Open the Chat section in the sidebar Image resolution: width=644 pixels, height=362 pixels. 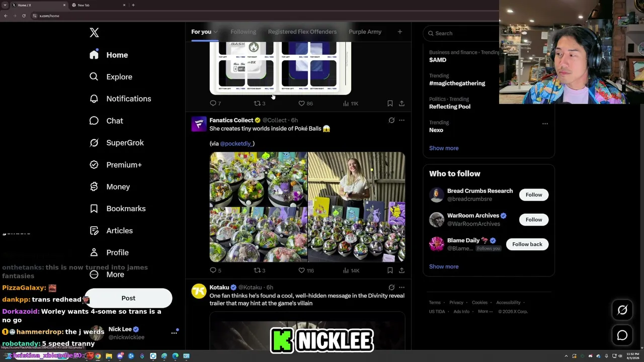point(106,121)
